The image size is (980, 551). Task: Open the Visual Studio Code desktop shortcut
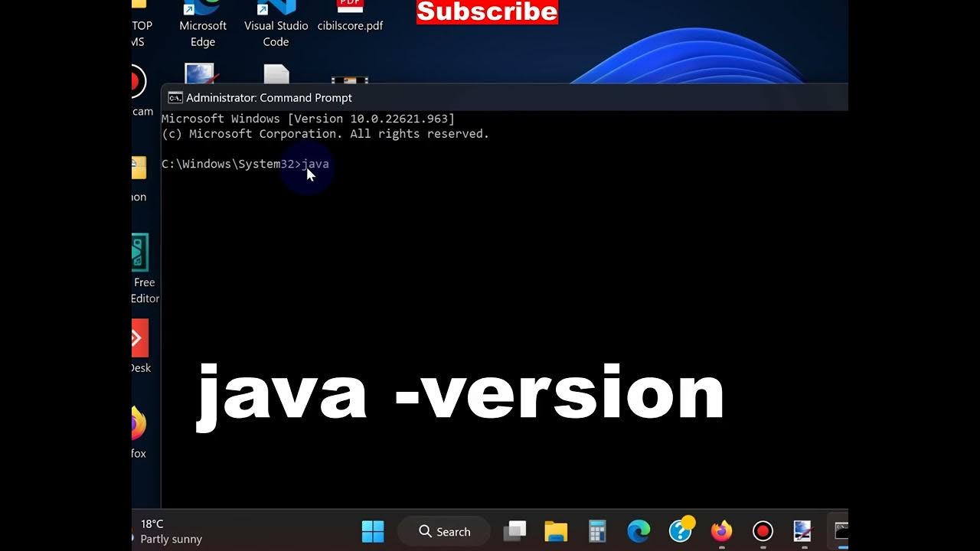pos(276,24)
